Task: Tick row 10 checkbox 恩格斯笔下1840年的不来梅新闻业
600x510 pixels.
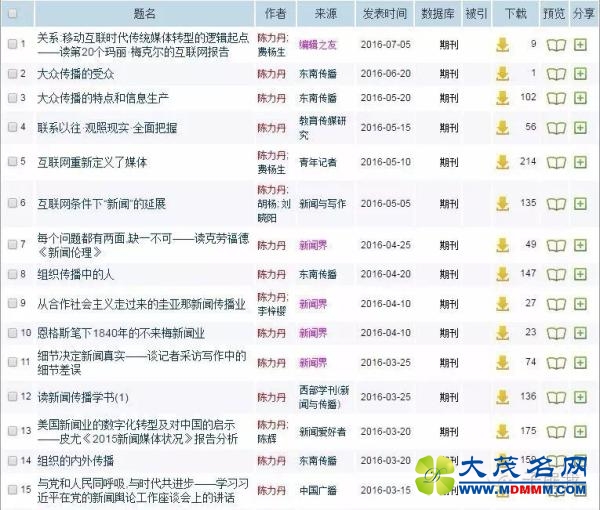Action: 12,333
